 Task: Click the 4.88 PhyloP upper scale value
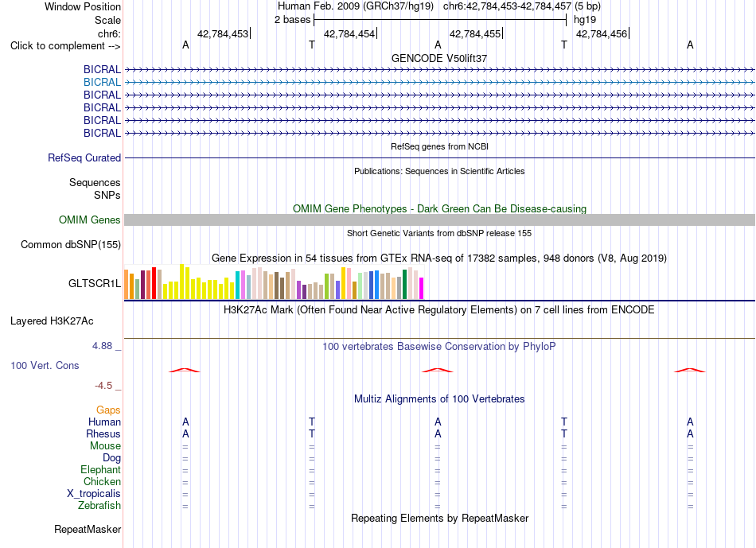[x=102, y=346]
